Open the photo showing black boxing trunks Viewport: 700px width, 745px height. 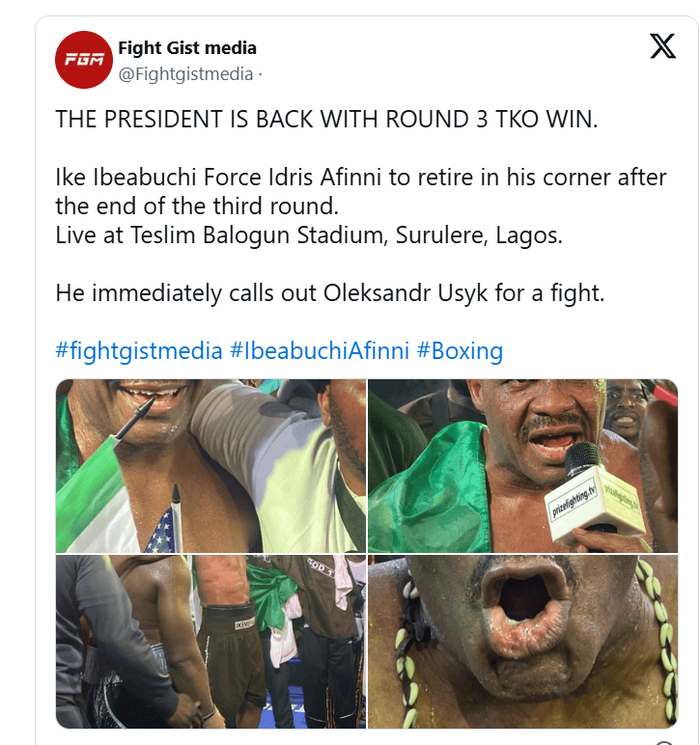tap(211, 642)
